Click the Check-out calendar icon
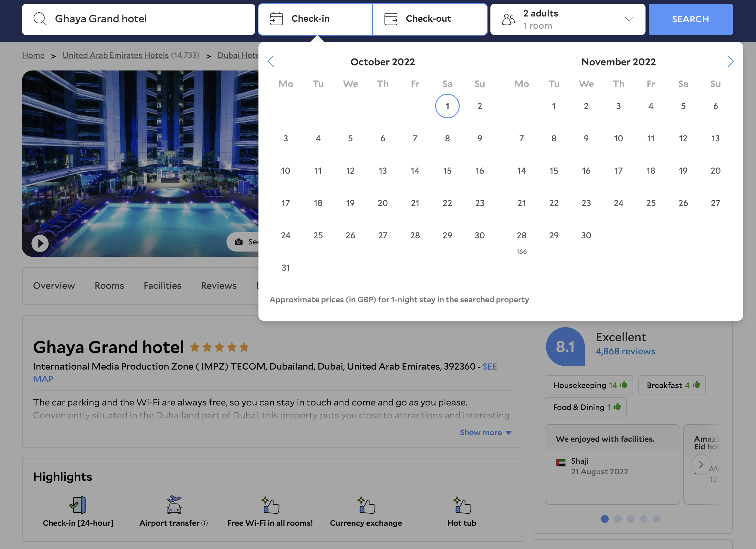Image resolution: width=756 pixels, height=549 pixels. [391, 19]
